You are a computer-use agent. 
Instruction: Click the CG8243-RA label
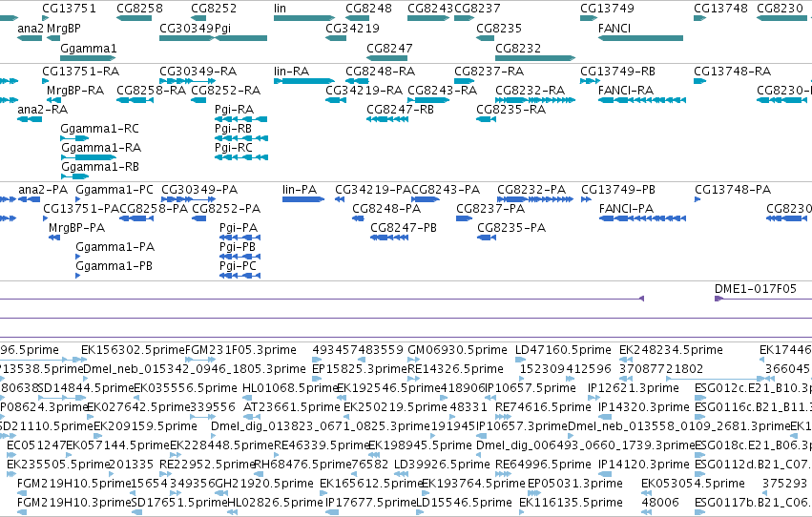[442, 91]
